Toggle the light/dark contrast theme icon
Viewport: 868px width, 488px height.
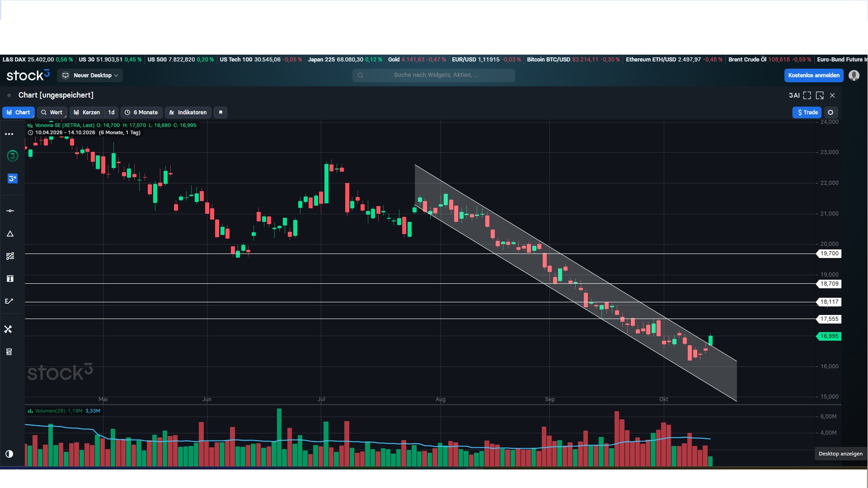[x=9, y=454]
